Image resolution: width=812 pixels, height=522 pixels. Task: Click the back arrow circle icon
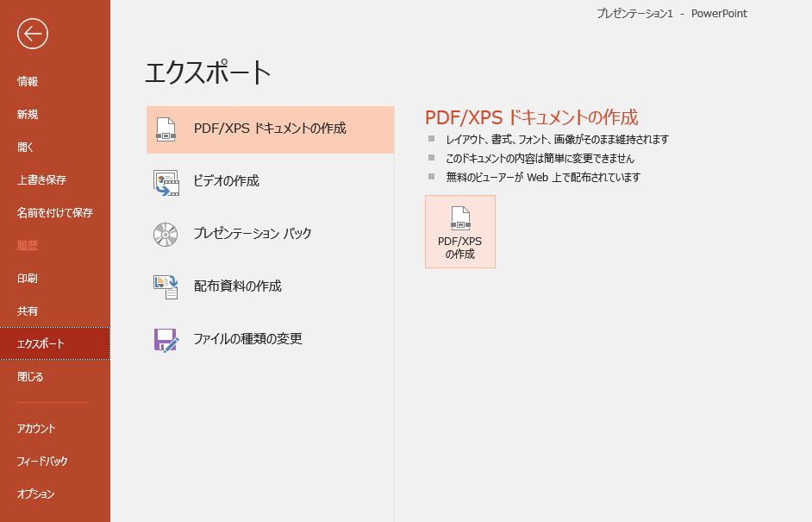coord(33,34)
